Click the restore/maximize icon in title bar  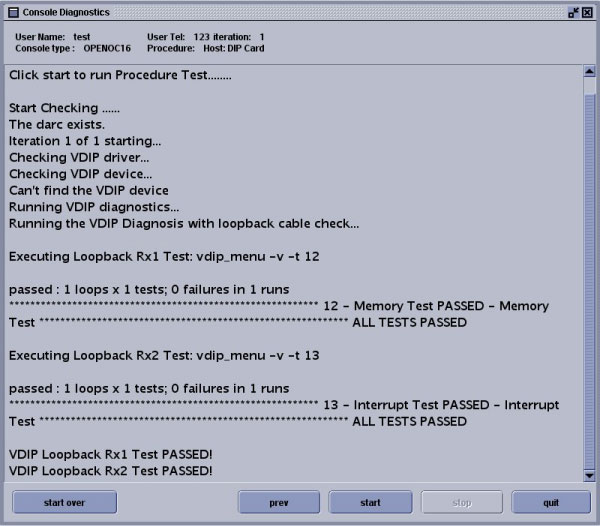pos(574,12)
